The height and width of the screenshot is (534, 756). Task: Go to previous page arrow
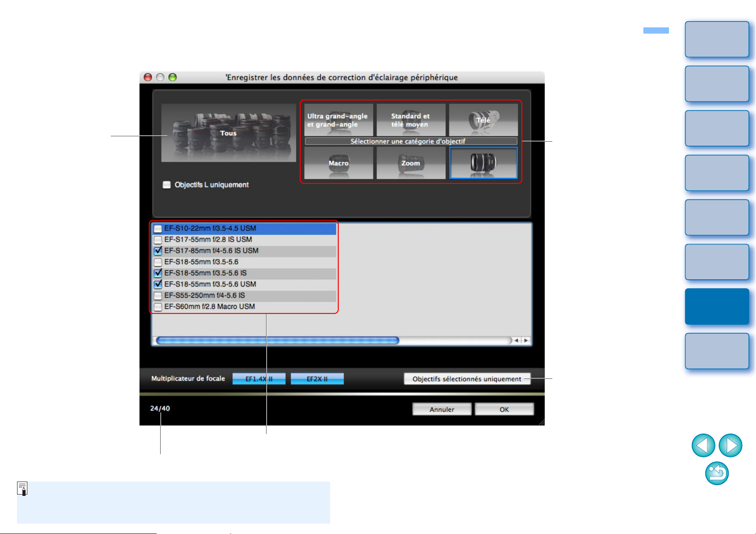pyautogui.click(x=703, y=445)
